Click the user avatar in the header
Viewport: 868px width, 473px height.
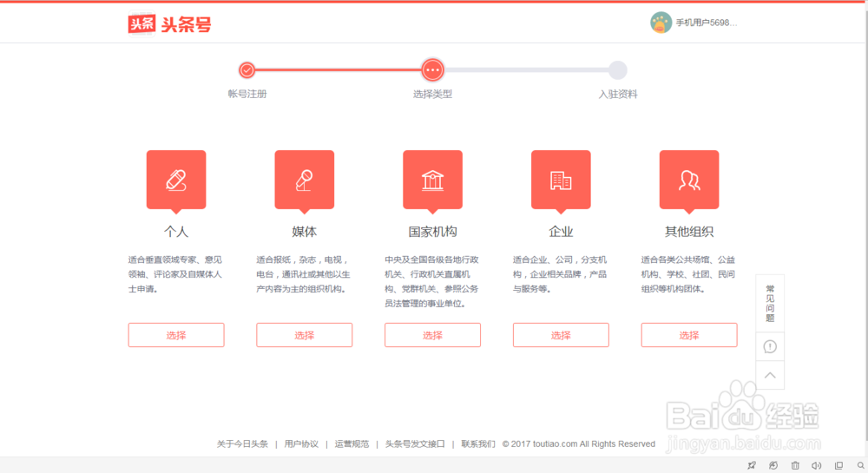[661, 23]
